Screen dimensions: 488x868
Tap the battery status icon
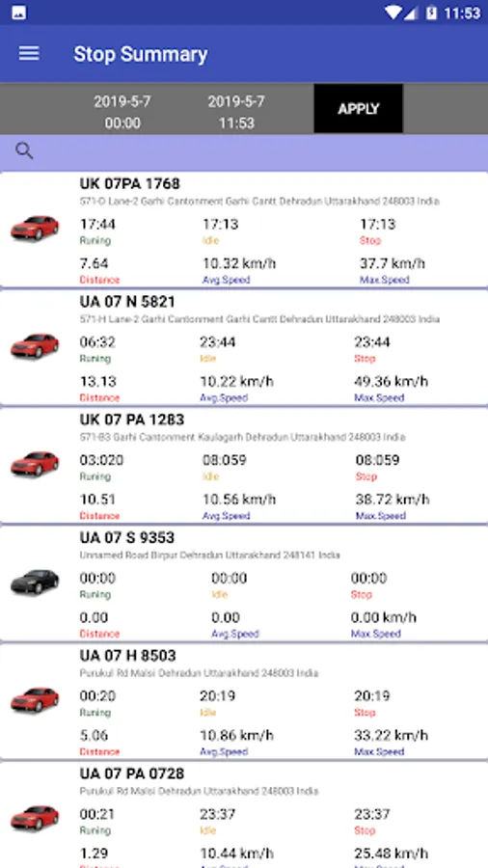pos(431,13)
